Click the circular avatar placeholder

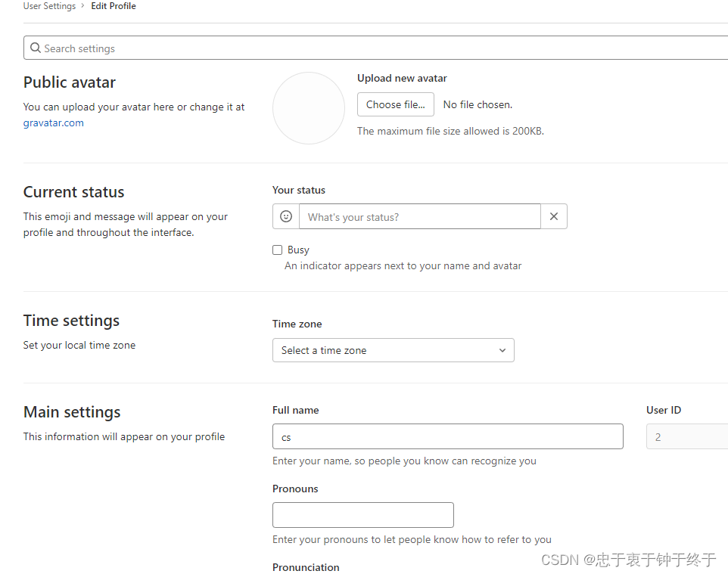(308, 108)
